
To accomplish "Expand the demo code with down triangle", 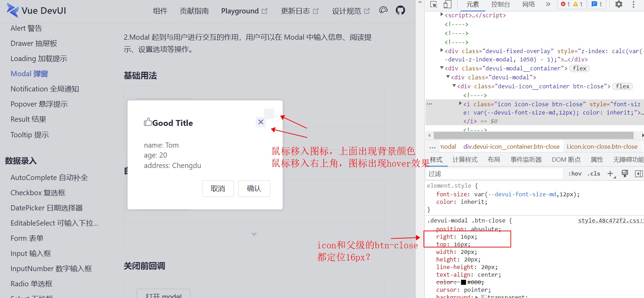I will pyautogui.click(x=254, y=235).
